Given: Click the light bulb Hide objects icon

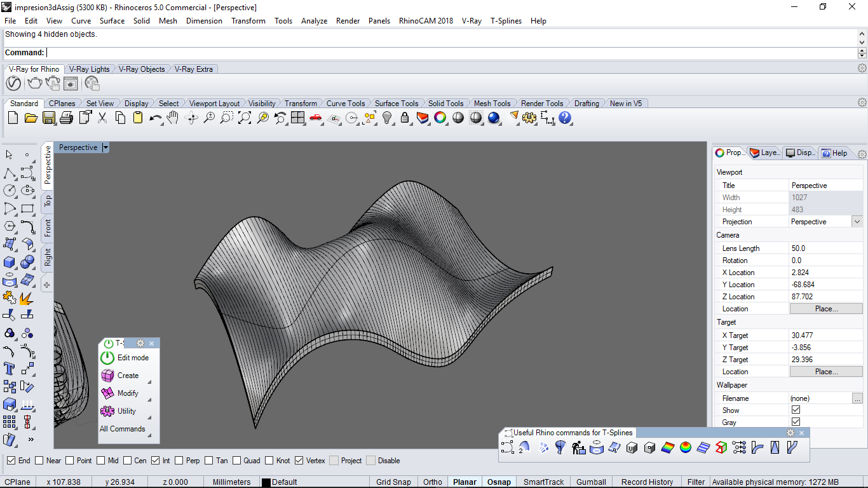Looking at the screenshot, I should pos(386,118).
